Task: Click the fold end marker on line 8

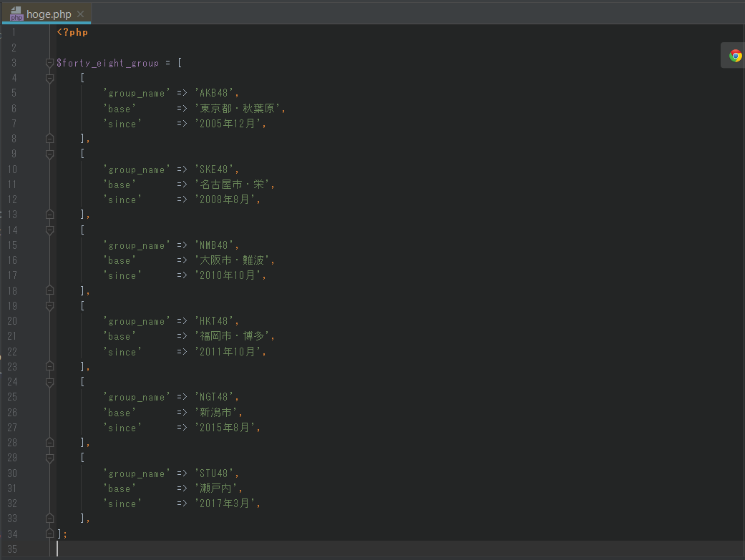Action: tap(49, 139)
